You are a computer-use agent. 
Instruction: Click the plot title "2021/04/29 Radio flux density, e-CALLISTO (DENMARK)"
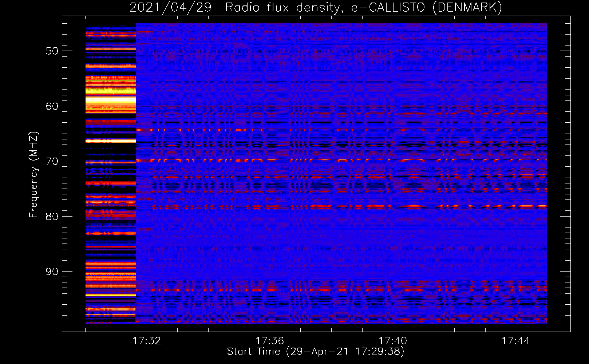[316, 8]
